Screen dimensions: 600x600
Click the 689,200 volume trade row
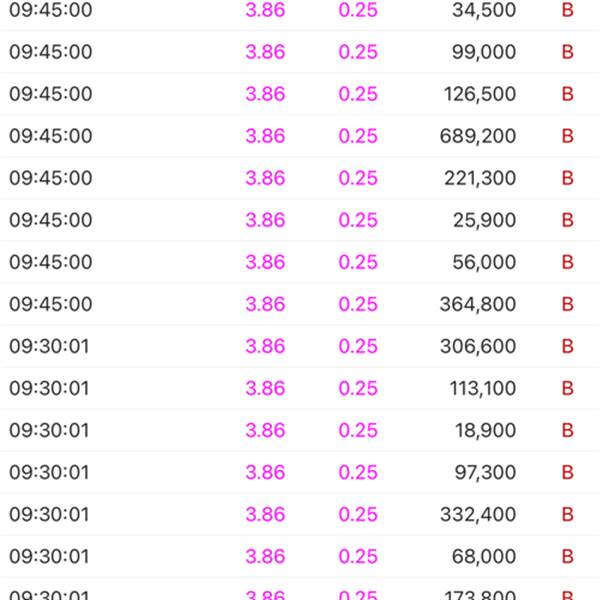[300, 136]
